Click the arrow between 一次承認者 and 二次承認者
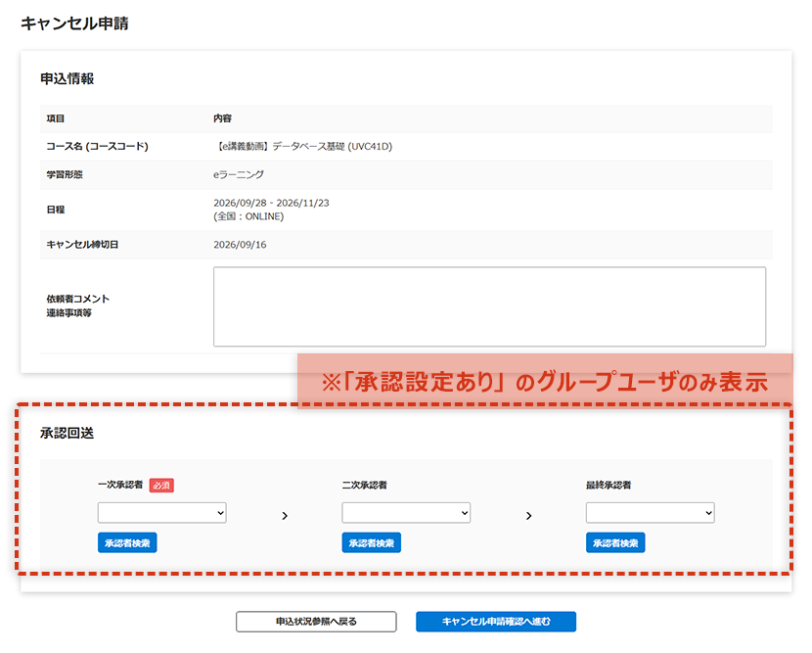This screenshot has width=812, height=653. (x=285, y=515)
